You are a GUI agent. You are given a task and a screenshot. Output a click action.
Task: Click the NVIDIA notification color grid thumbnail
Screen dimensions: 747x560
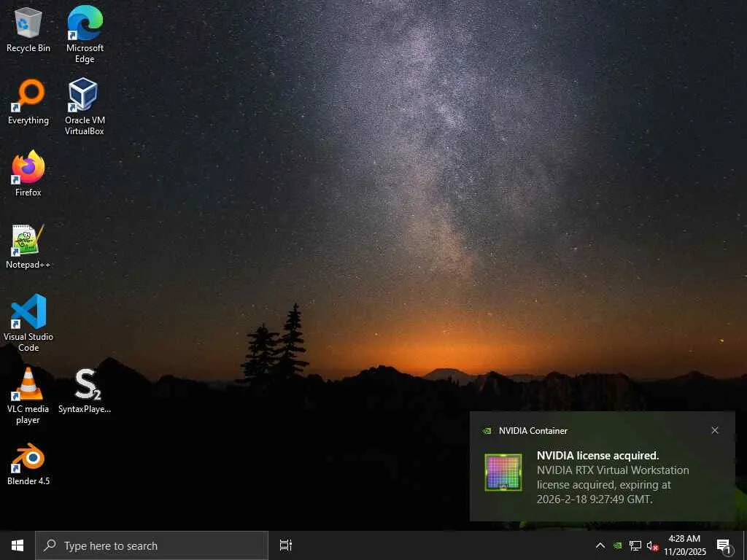(503, 472)
